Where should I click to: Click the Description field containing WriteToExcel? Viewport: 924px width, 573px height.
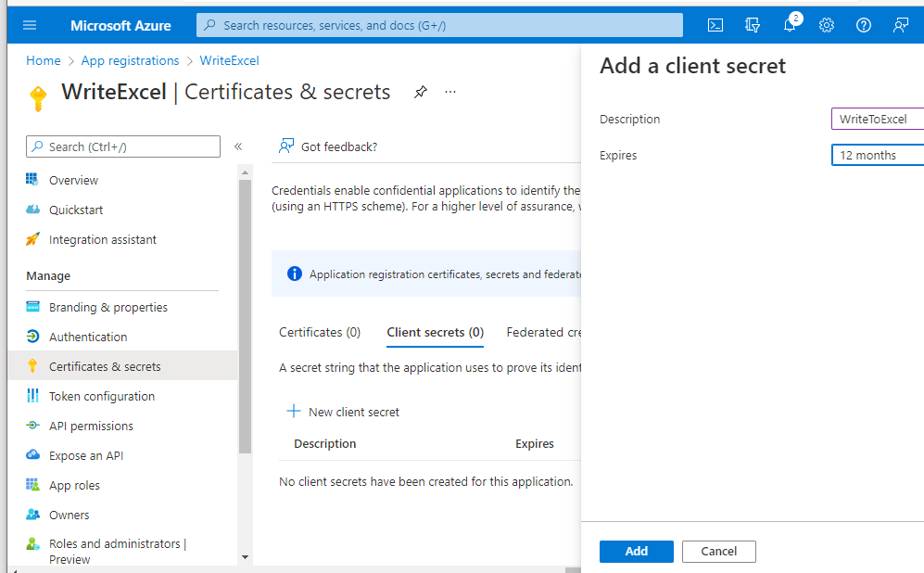[x=878, y=119]
